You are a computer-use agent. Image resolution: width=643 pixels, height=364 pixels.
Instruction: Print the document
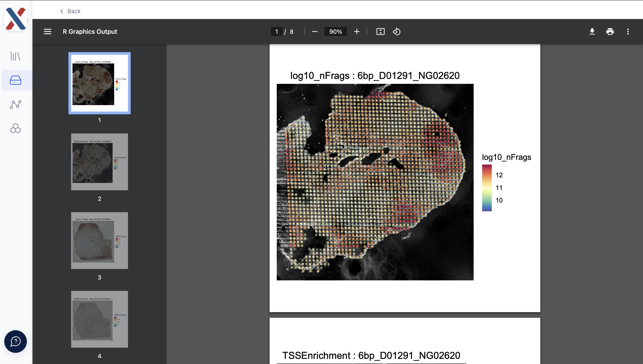pyautogui.click(x=610, y=32)
